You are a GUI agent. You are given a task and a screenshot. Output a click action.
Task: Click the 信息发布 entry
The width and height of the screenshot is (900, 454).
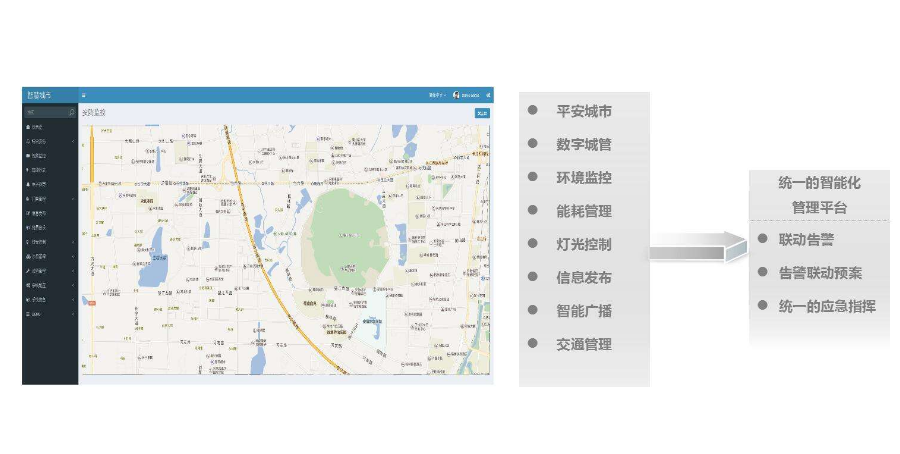pyautogui.click(x=583, y=278)
